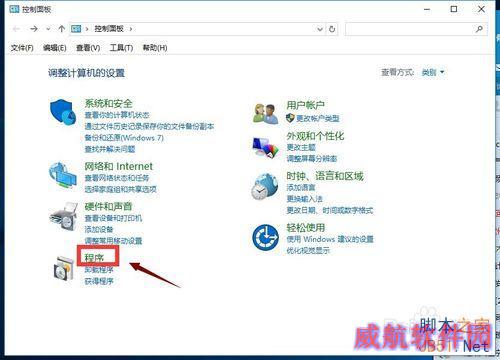Minimize the Control Panel window
The height and width of the screenshot is (360, 500).
pyautogui.click(x=427, y=9)
